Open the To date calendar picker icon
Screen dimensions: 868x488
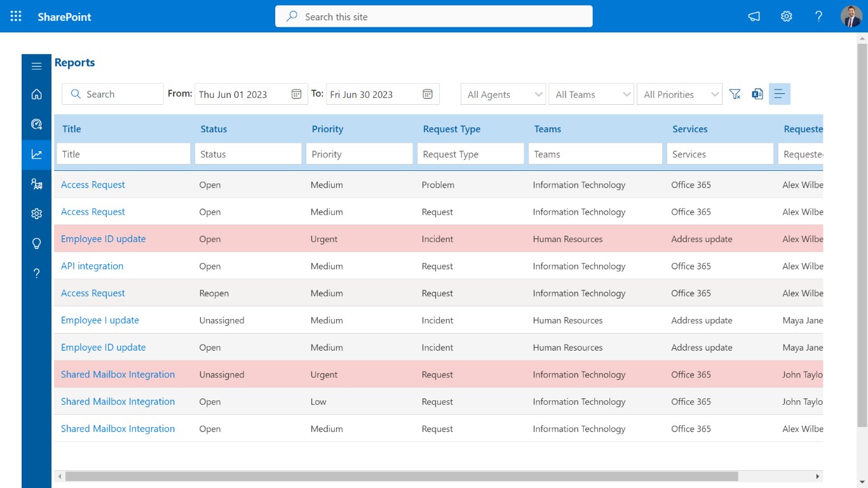click(428, 94)
